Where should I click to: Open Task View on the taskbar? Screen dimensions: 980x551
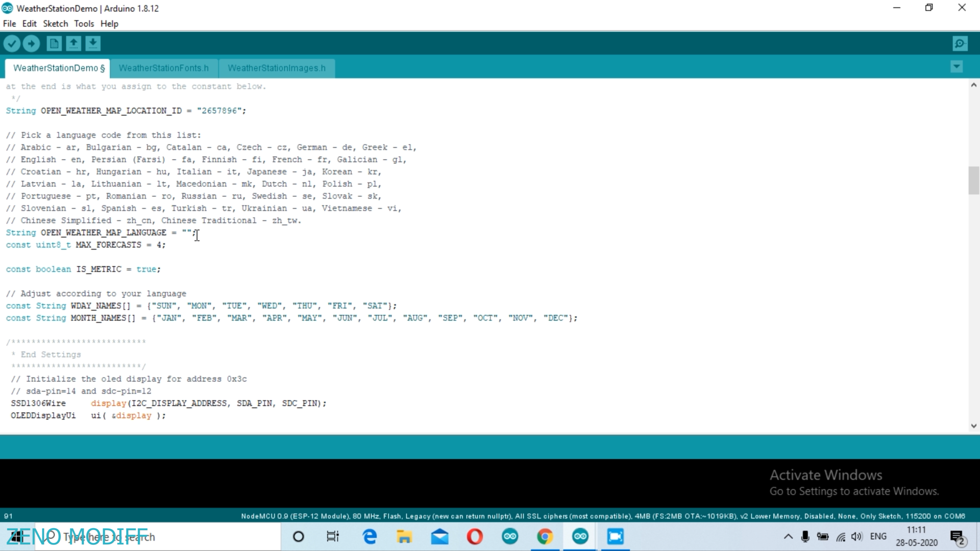pyautogui.click(x=333, y=537)
